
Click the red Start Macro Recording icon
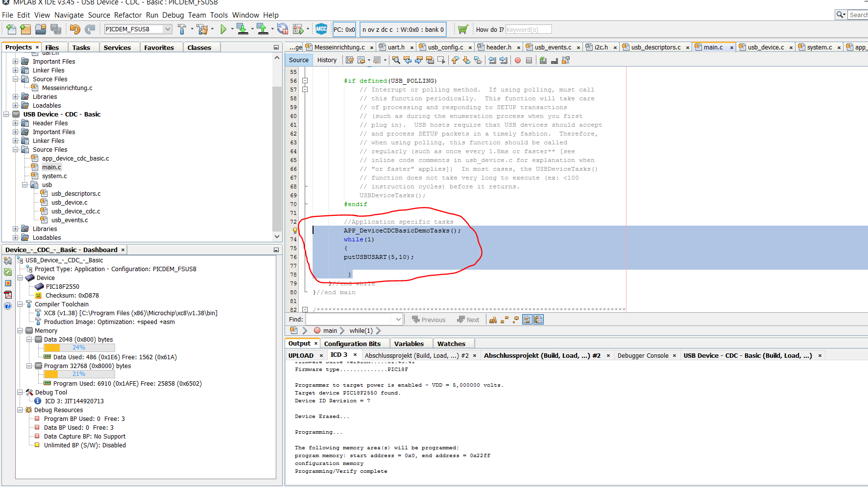click(x=518, y=60)
